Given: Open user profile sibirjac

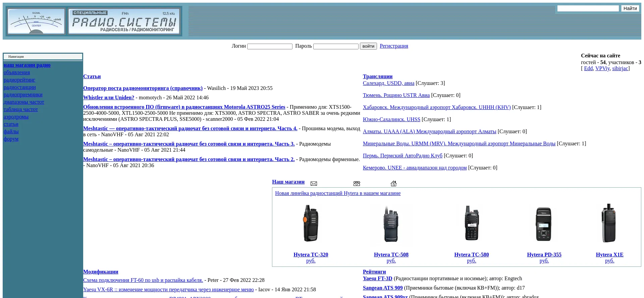Looking at the screenshot, I should tap(620, 68).
